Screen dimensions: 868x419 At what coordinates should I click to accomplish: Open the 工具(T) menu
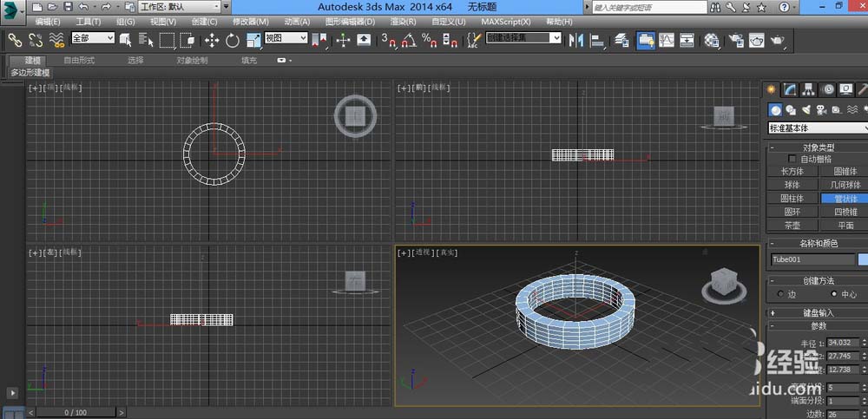88,22
